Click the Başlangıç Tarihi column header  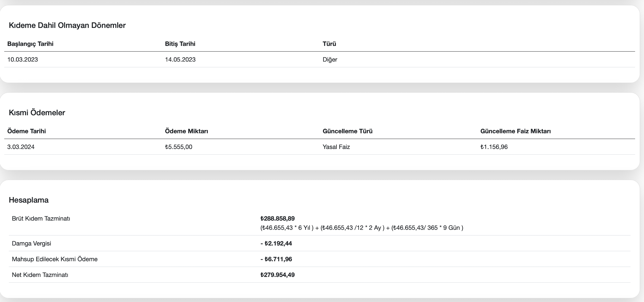point(30,44)
